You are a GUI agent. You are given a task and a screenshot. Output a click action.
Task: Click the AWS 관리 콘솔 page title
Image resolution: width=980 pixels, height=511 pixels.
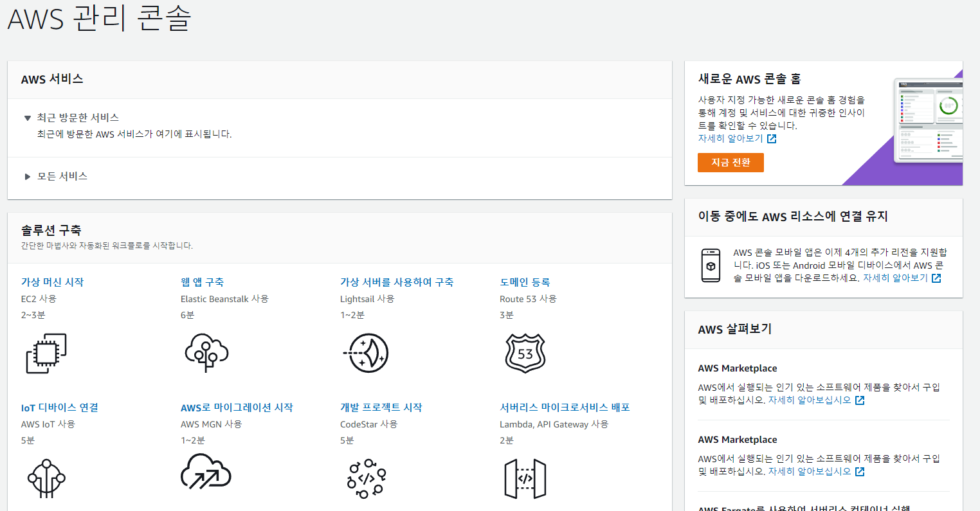coord(99,18)
